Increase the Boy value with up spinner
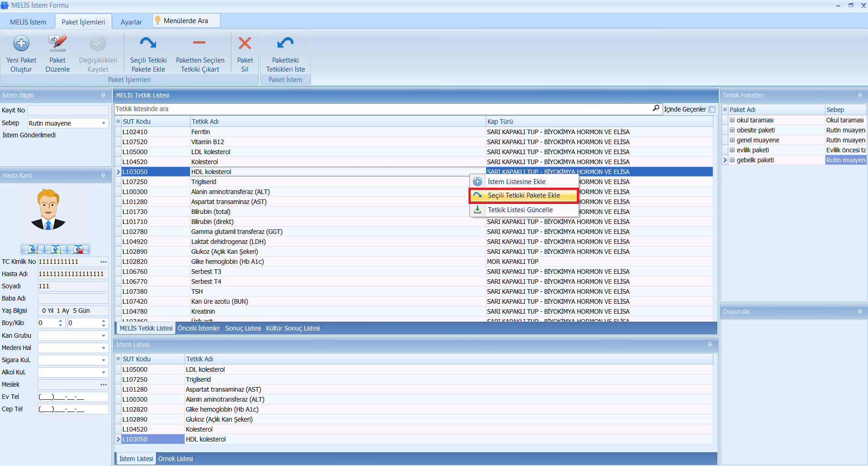868x466 pixels. coord(61,320)
